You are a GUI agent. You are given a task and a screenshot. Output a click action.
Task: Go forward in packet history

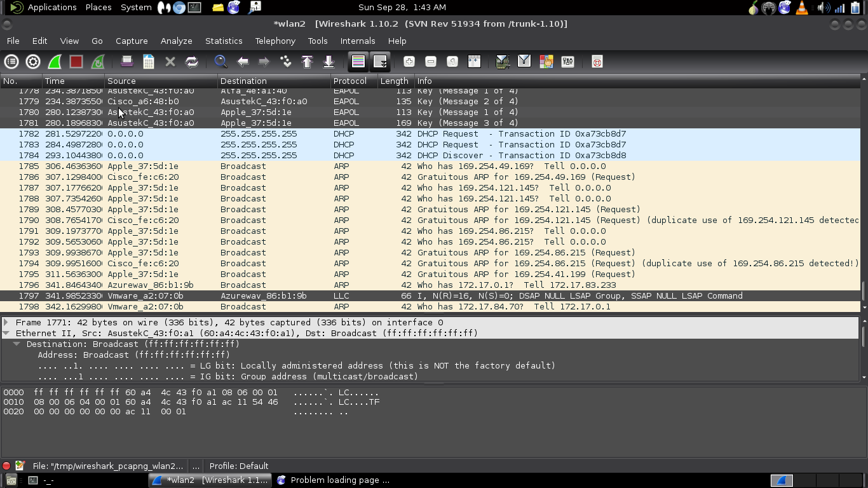point(264,62)
